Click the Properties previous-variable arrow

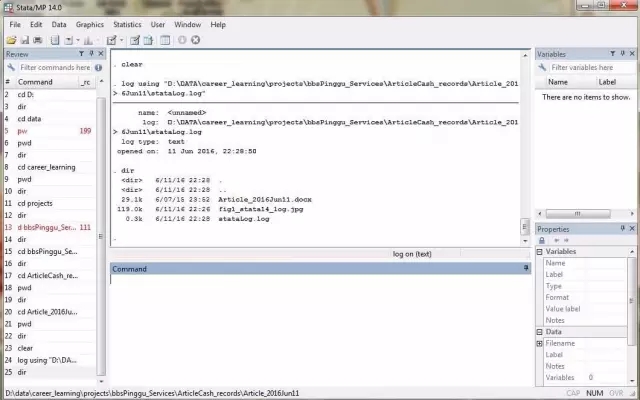point(556,240)
